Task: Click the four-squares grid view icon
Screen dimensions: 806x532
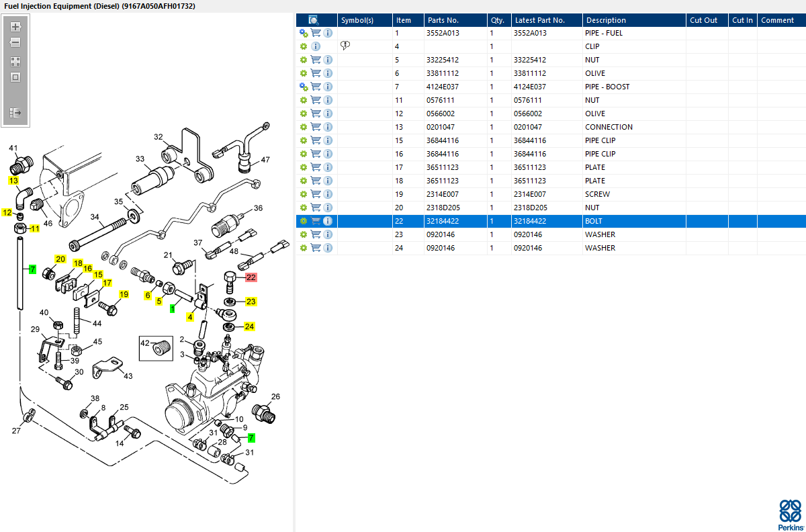Action: [x=15, y=61]
